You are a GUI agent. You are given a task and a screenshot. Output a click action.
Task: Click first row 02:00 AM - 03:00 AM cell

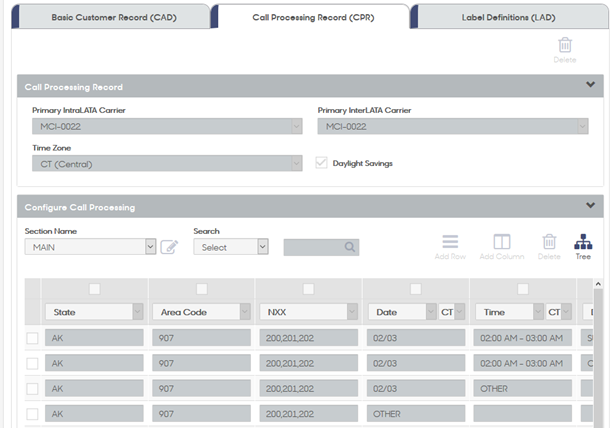pos(522,337)
